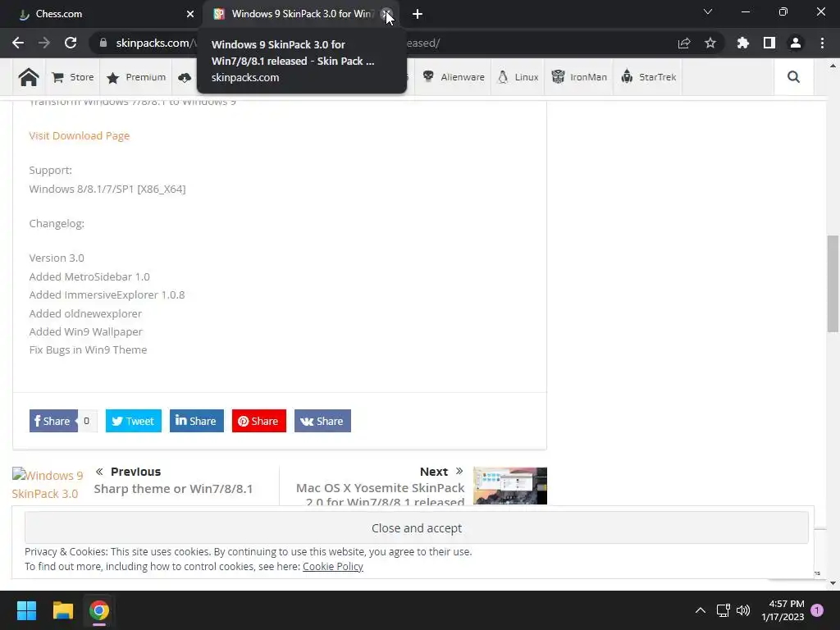Select the text Version 3.0
This screenshot has height=630, width=840.
(x=57, y=258)
